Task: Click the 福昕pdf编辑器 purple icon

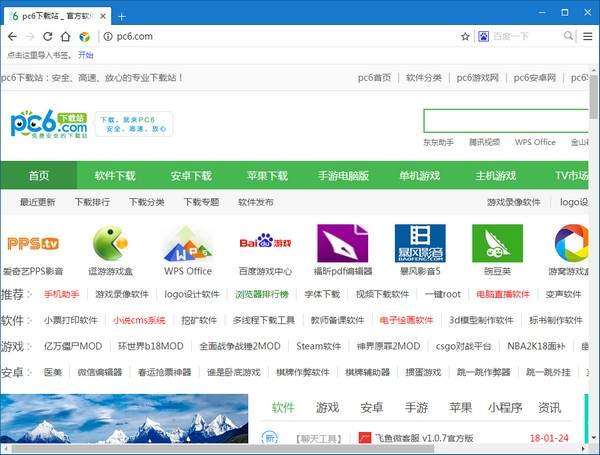Action: (342, 243)
